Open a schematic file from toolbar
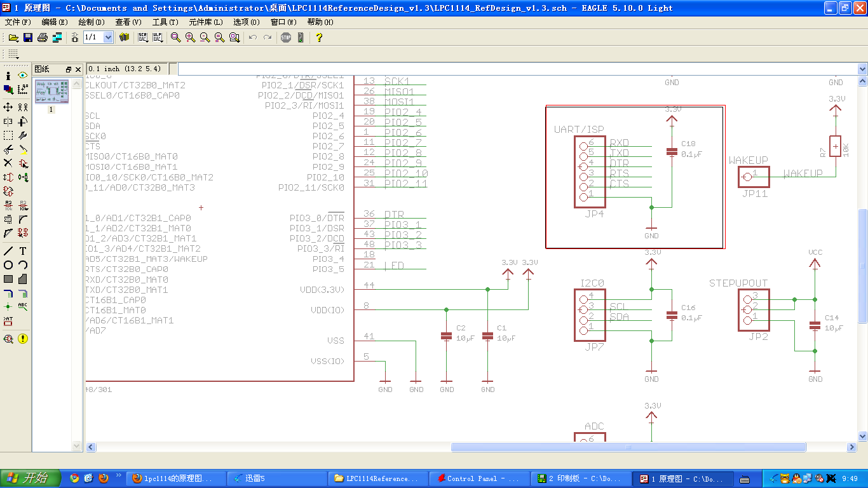The height and width of the screenshot is (488, 868). (x=13, y=37)
